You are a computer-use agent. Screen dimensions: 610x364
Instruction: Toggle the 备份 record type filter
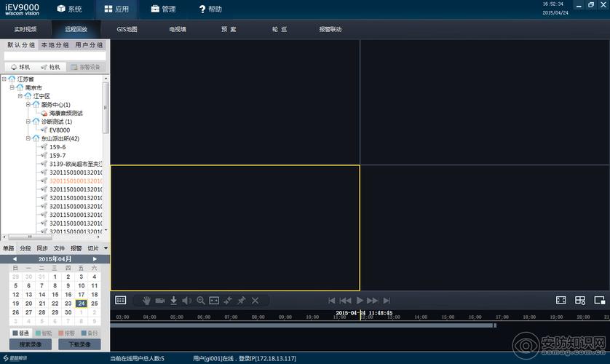coord(90,333)
